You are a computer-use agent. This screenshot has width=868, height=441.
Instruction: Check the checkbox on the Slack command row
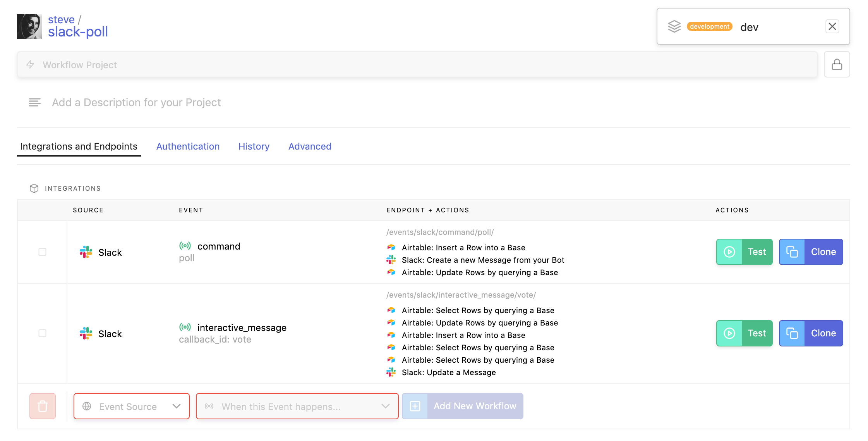click(x=42, y=252)
